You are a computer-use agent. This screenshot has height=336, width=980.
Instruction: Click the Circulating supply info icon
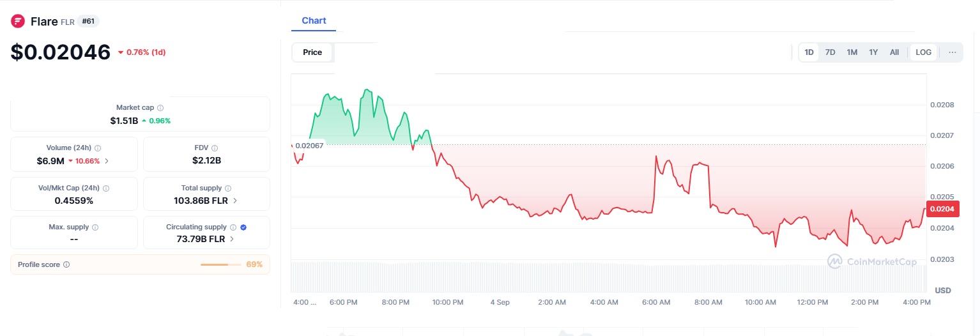233,227
